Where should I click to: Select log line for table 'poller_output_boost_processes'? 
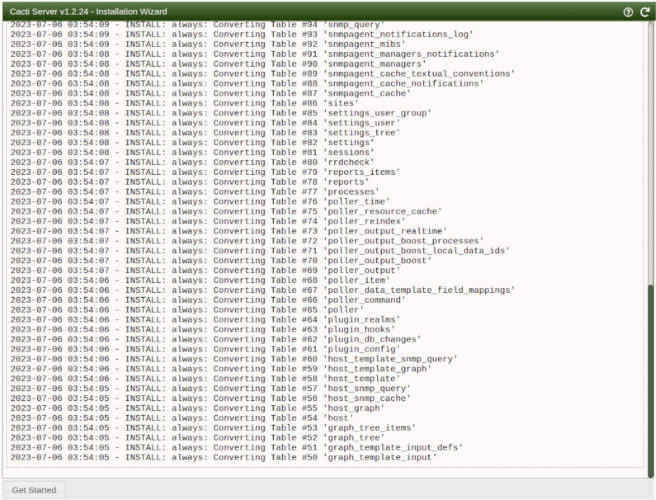(x=247, y=241)
